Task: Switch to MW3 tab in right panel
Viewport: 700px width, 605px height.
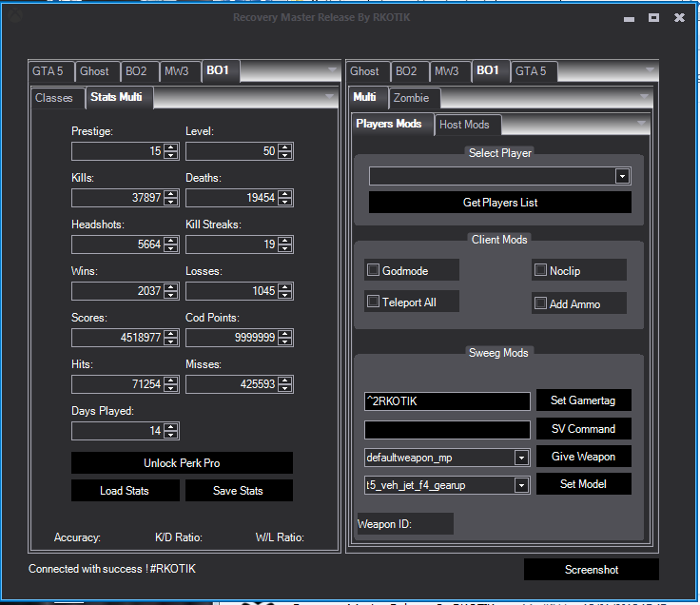Action: pyautogui.click(x=450, y=71)
